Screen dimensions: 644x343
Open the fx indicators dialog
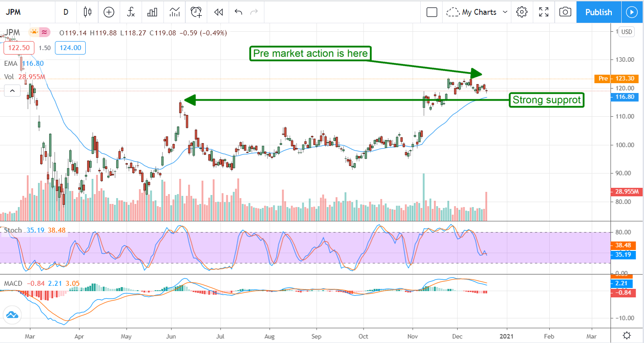click(131, 12)
